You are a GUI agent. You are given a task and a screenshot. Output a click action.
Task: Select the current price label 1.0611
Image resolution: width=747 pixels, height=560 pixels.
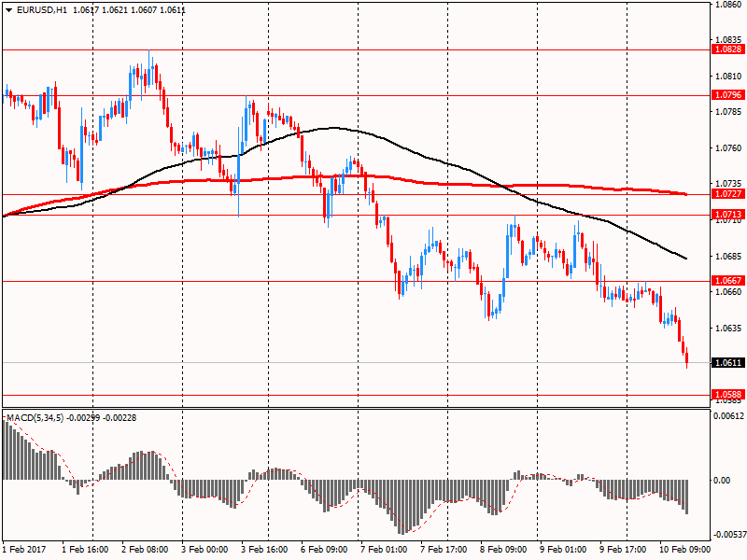point(727,362)
